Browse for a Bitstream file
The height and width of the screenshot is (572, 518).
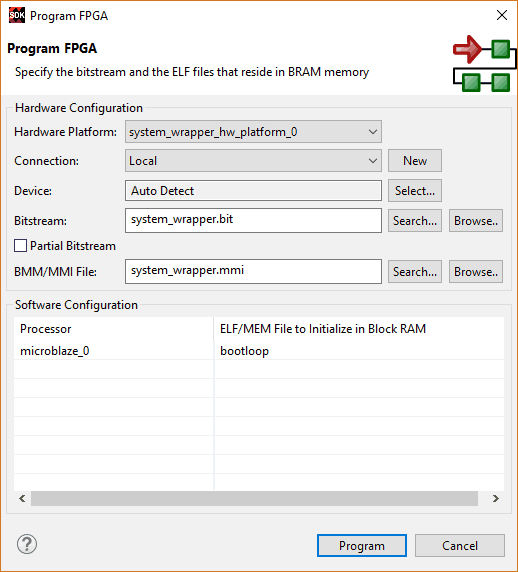coord(476,221)
